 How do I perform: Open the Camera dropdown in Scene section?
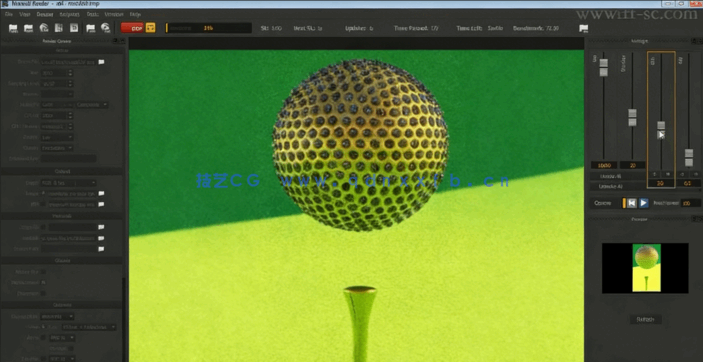coord(57,94)
